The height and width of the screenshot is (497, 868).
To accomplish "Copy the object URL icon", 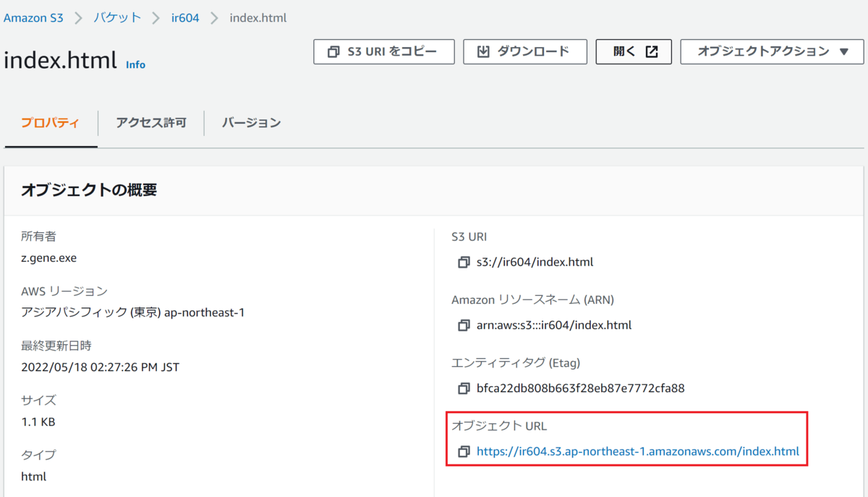I will tap(464, 451).
